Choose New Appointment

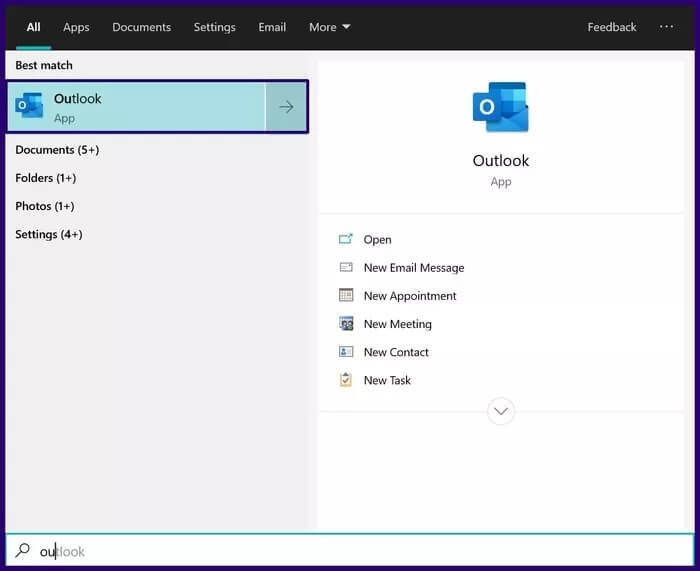click(x=410, y=296)
